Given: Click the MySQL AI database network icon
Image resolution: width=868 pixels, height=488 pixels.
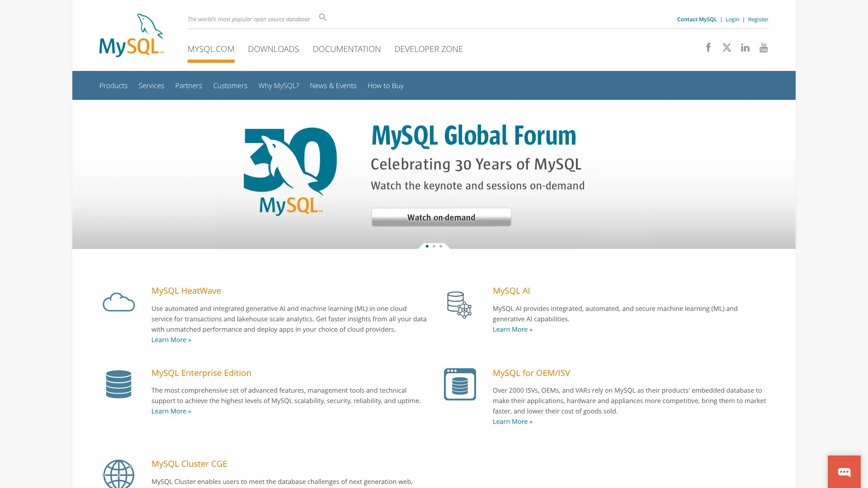Looking at the screenshot, I should (459, 305).
